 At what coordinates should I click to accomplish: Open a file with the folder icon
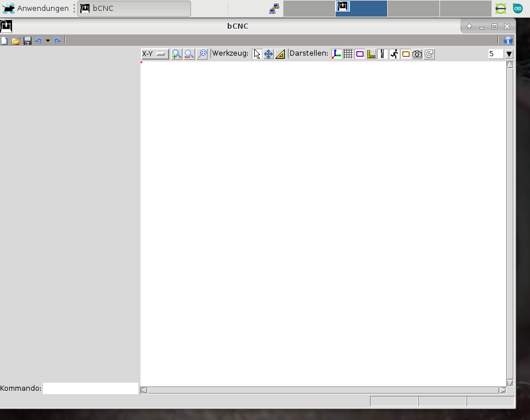click(x=16, y=41)
